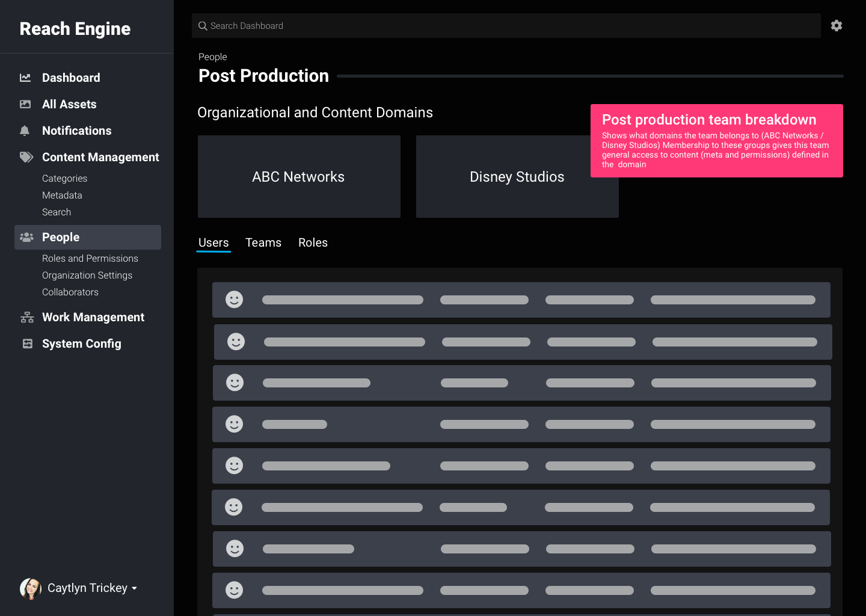Select the People menu item

[x=88, y=237]
